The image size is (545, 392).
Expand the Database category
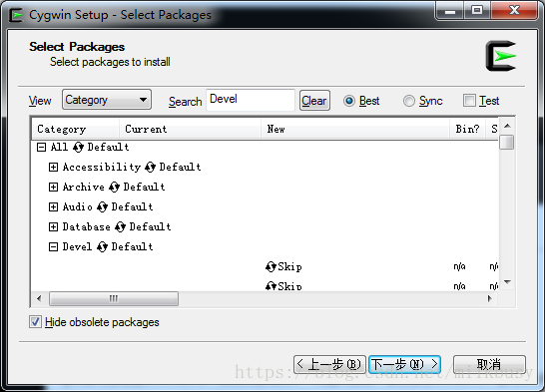click(53, 227)
